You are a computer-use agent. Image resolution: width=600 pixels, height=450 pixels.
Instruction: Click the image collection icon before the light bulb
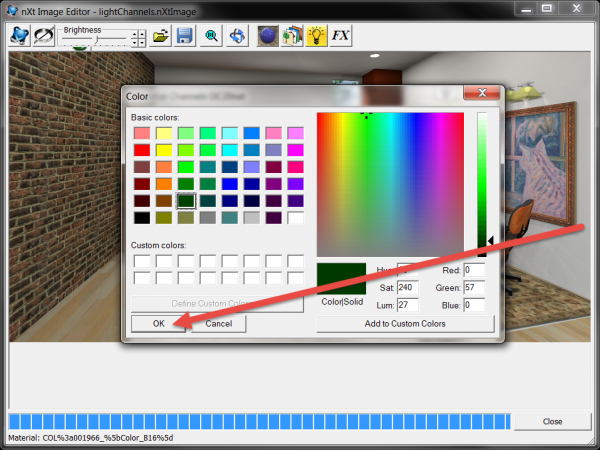[292, 36]
